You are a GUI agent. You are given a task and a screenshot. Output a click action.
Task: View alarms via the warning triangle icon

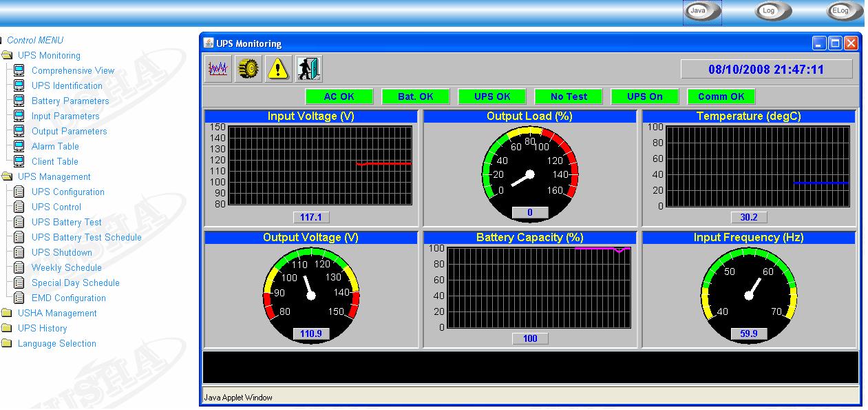(278, 68)
